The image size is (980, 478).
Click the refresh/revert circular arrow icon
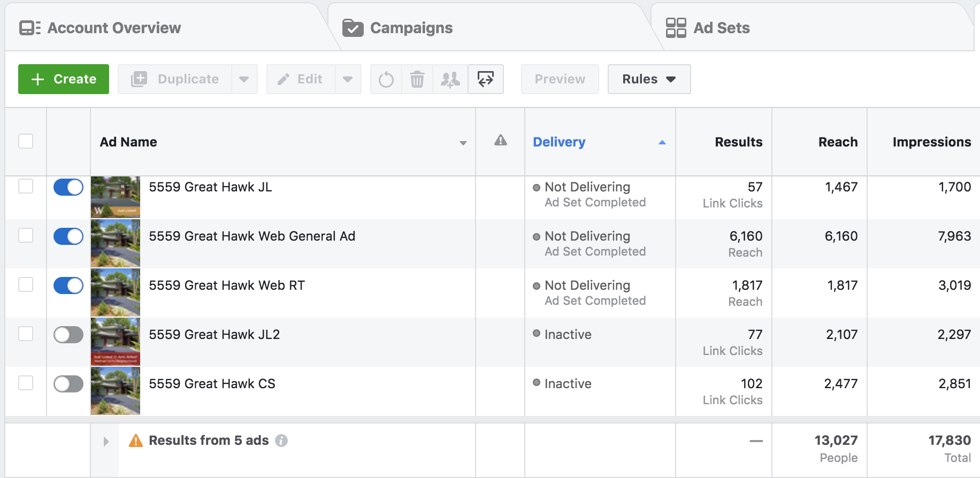(x=386, y=80)
